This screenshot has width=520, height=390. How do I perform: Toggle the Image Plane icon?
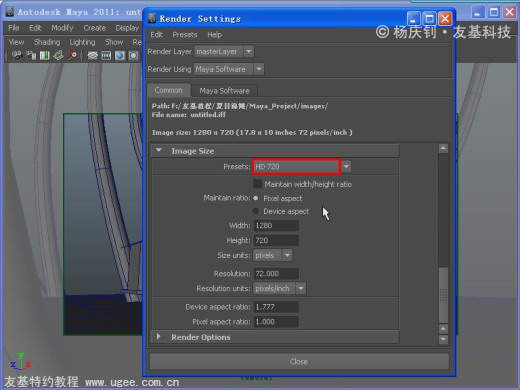coord(58,55)
